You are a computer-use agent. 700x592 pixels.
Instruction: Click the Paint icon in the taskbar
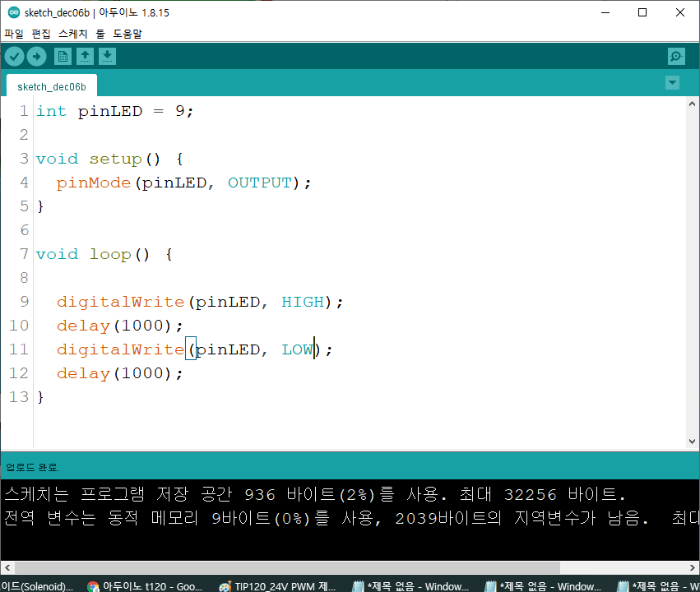click(x=225, y=586)
